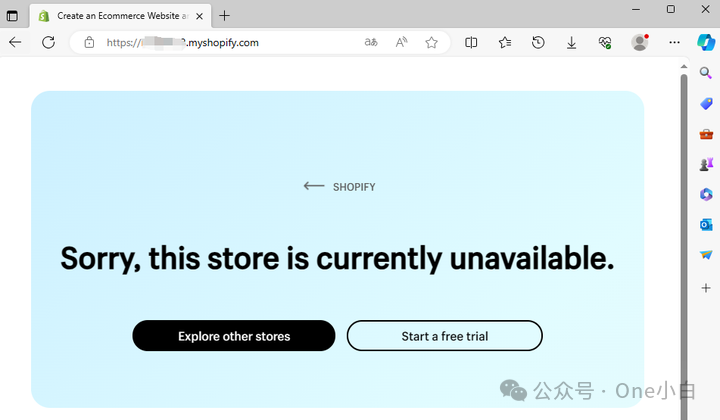Click Explore other stores button
This screenshot has height=420, width=720.
[x=234, y=336]
